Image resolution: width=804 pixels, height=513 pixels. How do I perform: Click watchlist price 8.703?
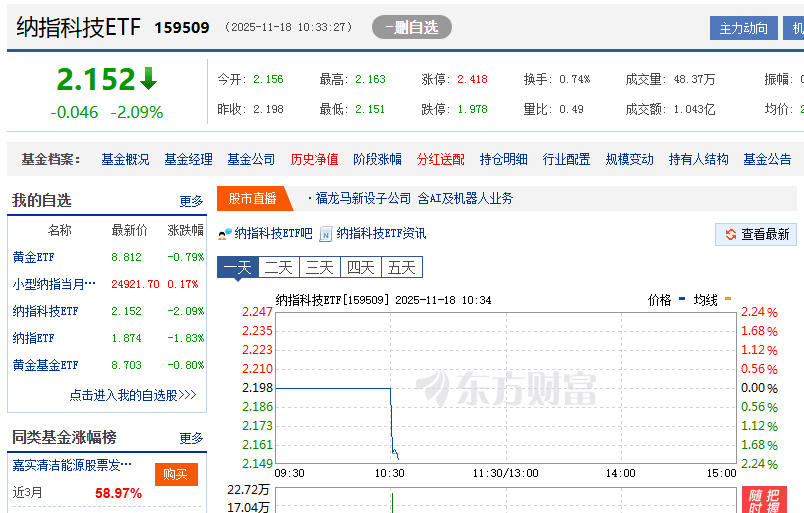(126, 365)
